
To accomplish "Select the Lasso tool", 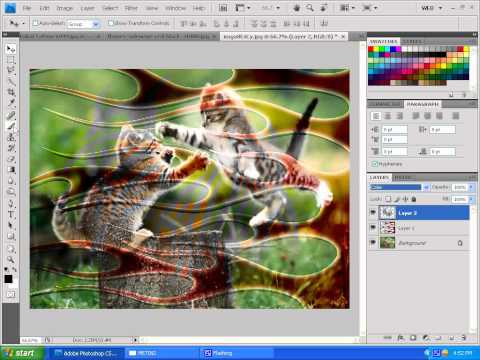I will 11,71.
